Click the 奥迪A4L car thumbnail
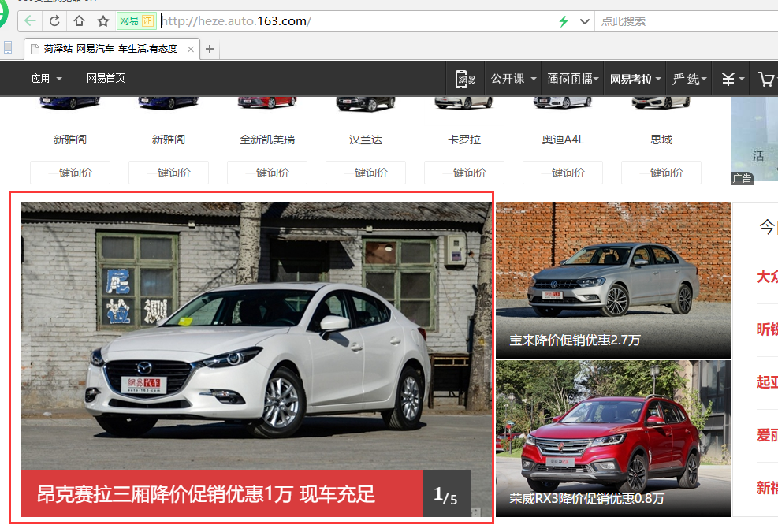The height and width of the screenshot is (532, 778). click(563, 102)
